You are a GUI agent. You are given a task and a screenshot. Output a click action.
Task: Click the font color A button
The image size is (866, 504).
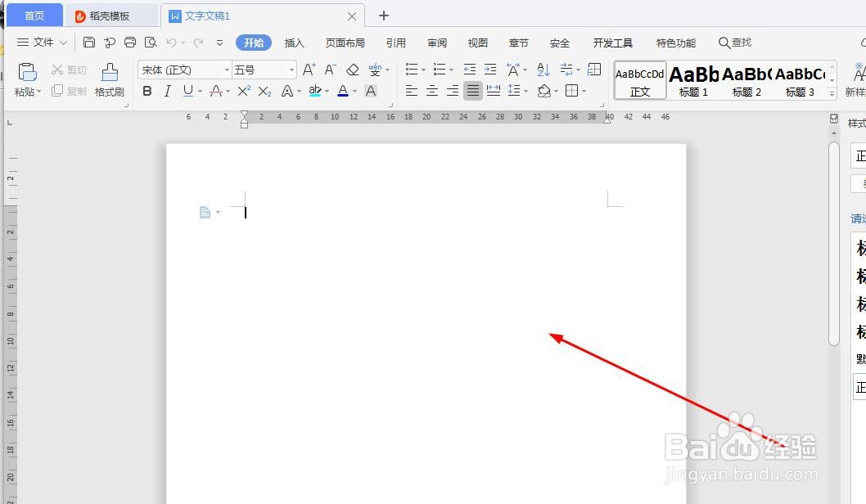pyautogui.click(x=343, y=91)
